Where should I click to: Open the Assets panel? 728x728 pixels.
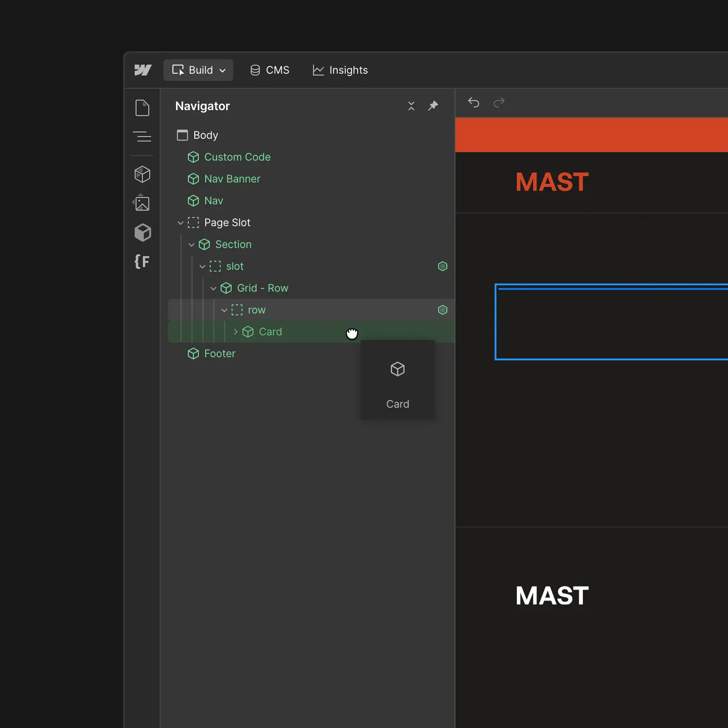142,203
